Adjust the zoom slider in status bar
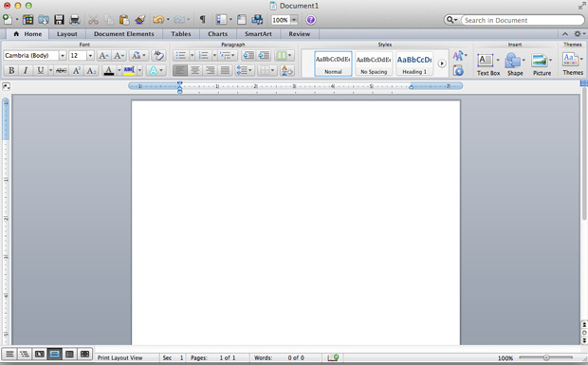The image size is (588, 365). click(546, 357)
